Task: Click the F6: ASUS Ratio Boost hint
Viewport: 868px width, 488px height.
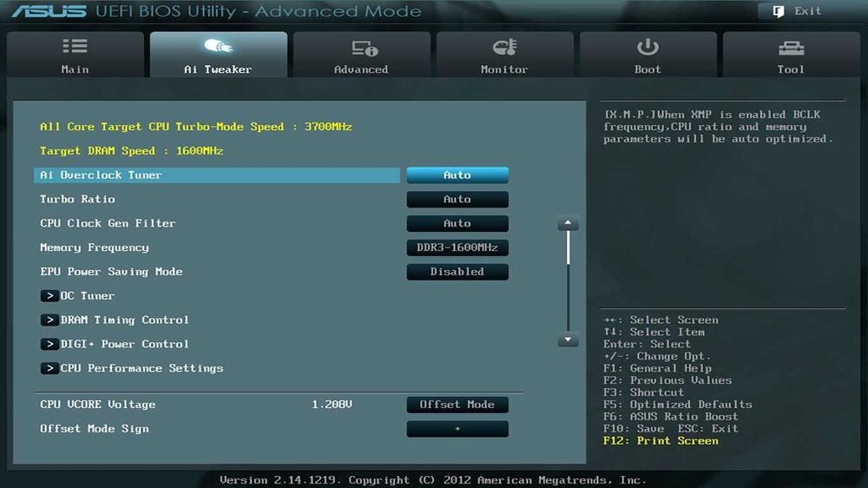Action: pos(671,417)
